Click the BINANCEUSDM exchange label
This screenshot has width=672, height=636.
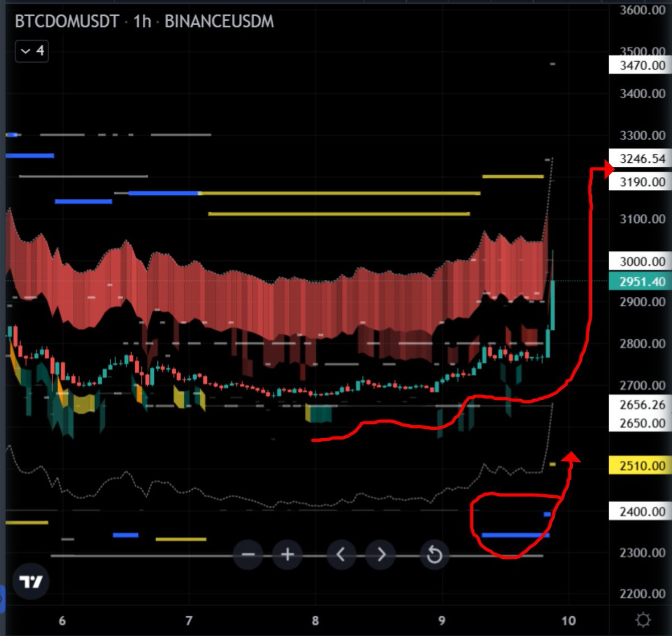tap(220, 21)
